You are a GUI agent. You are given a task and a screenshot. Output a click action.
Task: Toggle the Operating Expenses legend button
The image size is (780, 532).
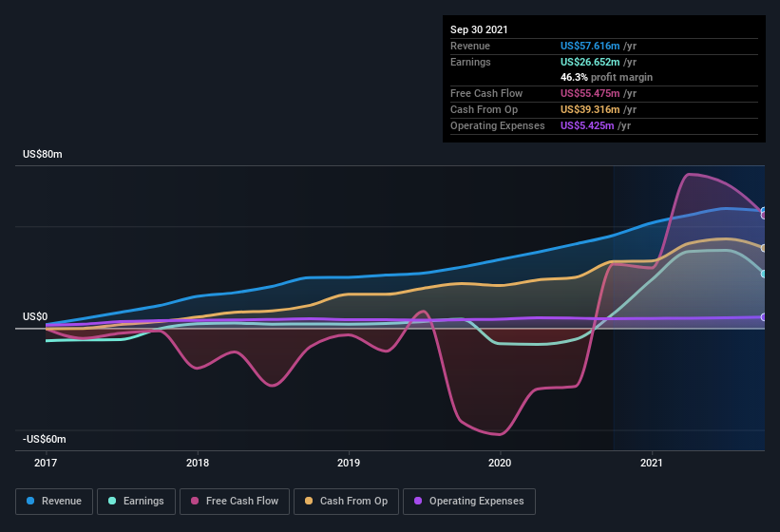tap(469, 502)
